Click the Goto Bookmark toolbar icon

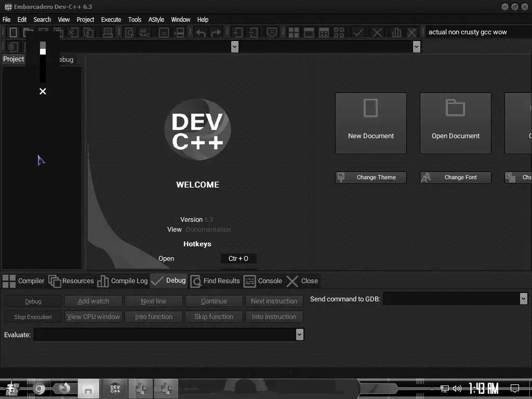coord(271,33)
